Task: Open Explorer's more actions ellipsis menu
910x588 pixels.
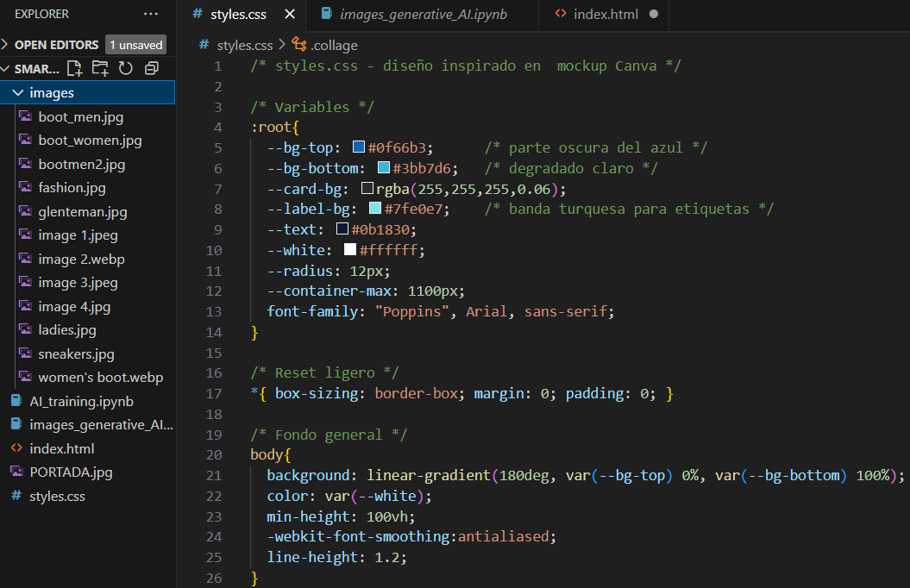Action: (150, 14)
